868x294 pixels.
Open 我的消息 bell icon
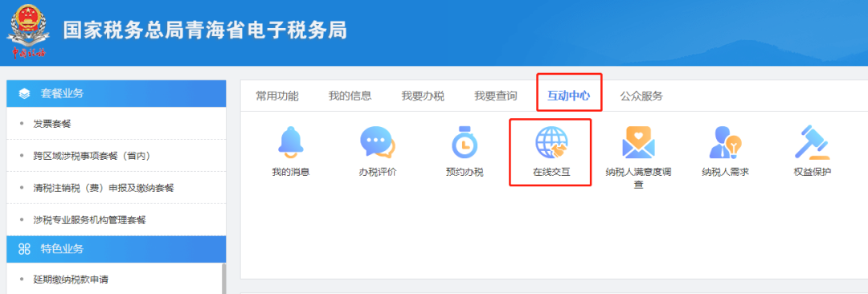pos(291,142)
